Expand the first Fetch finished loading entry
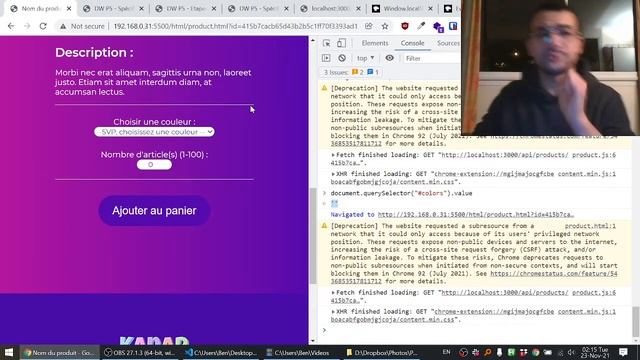Screen dimensions: 640x360 click(x=333, y=155)
